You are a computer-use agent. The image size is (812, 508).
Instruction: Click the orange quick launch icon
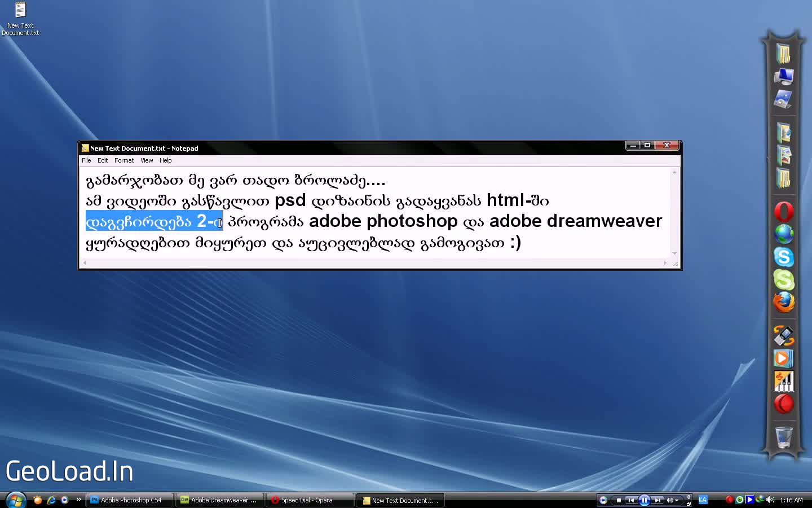pyautogui.click(x=38, y=500)
